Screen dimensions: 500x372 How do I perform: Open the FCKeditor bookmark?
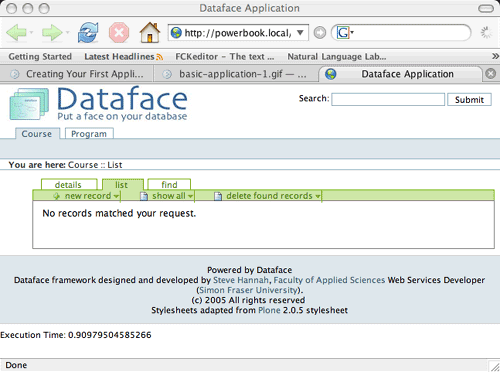(x=225, y=57)
